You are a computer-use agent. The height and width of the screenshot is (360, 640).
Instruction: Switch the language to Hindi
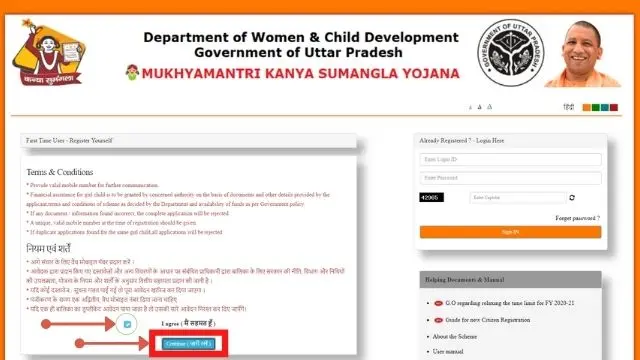tap(569, 107)
